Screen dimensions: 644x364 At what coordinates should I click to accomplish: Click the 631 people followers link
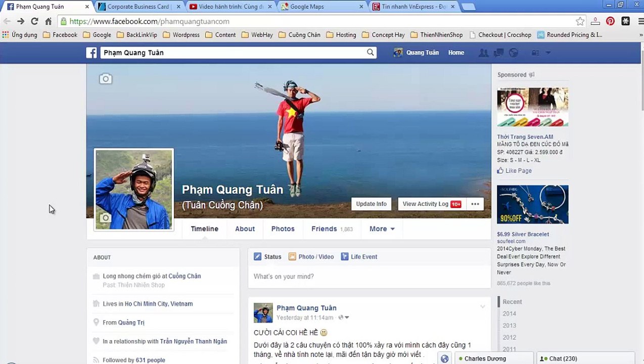tap(150, 360)
